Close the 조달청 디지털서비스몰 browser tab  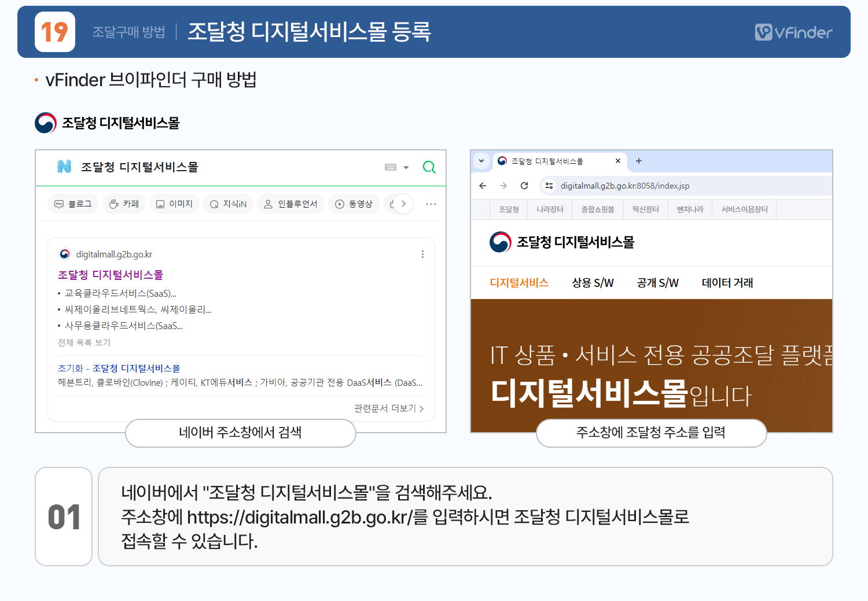pos(618,161)
